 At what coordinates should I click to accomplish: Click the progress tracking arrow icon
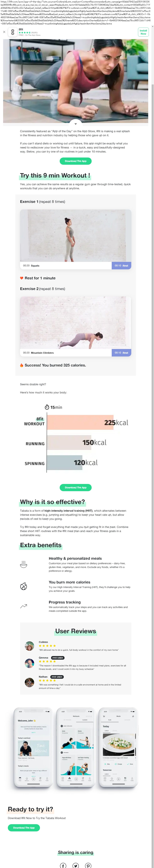click(x=24, y=606)
